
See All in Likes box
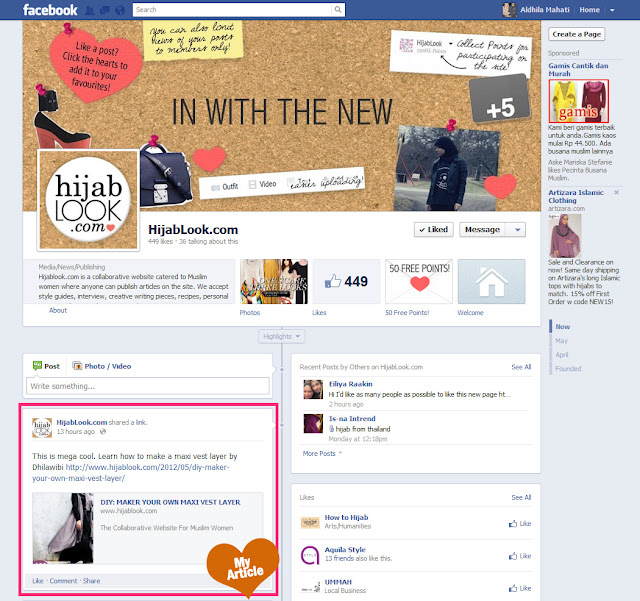pos(521,498)
